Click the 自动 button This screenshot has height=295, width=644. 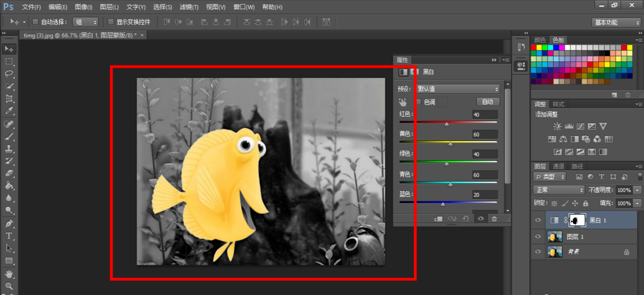(487, 102)
